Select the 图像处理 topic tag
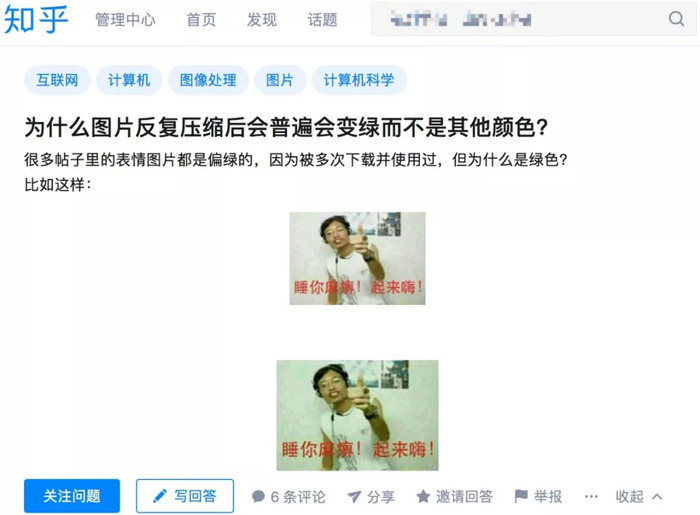The image size is (700, 515). pos(208,80)
